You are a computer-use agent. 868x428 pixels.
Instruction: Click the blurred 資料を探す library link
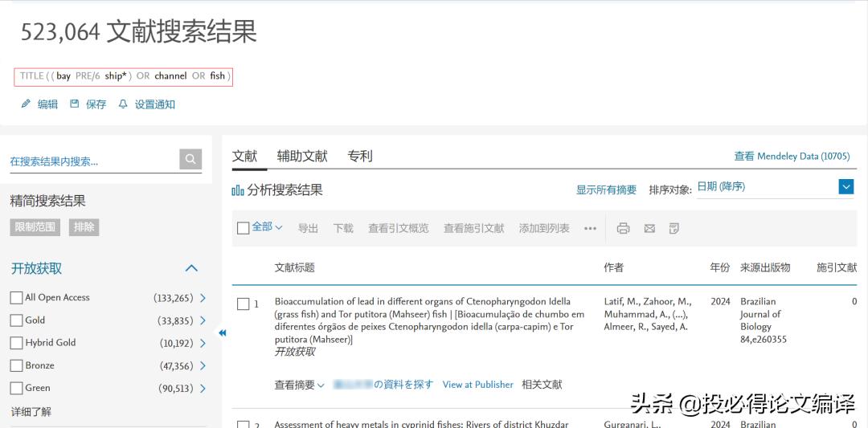(383, 385)
